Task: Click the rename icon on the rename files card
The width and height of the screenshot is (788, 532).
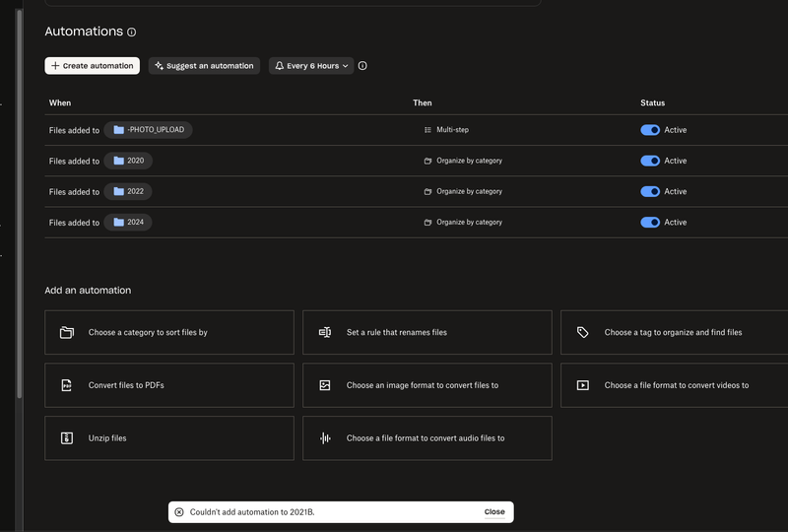Action: click(325, 333)
